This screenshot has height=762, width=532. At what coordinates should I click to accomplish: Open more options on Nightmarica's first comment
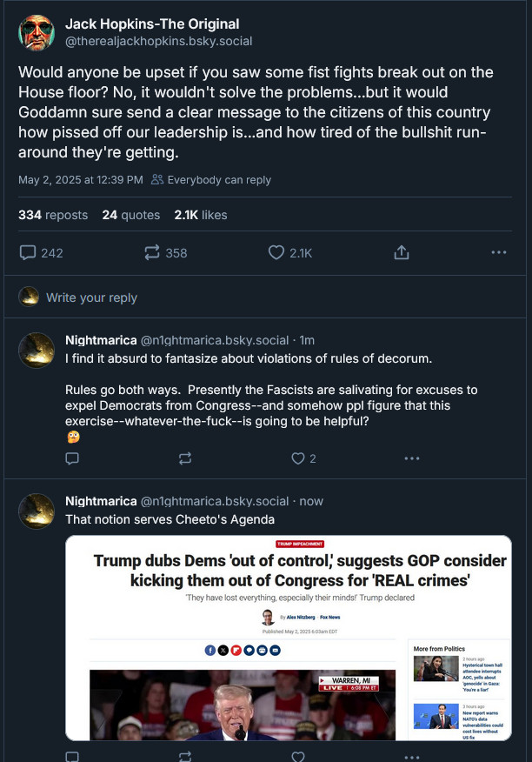[411, 458]
